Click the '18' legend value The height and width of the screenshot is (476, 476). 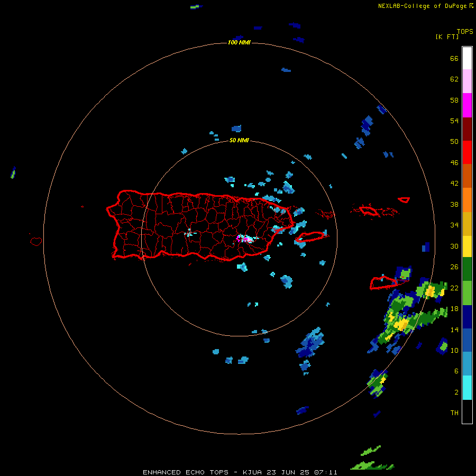point(454,309)
